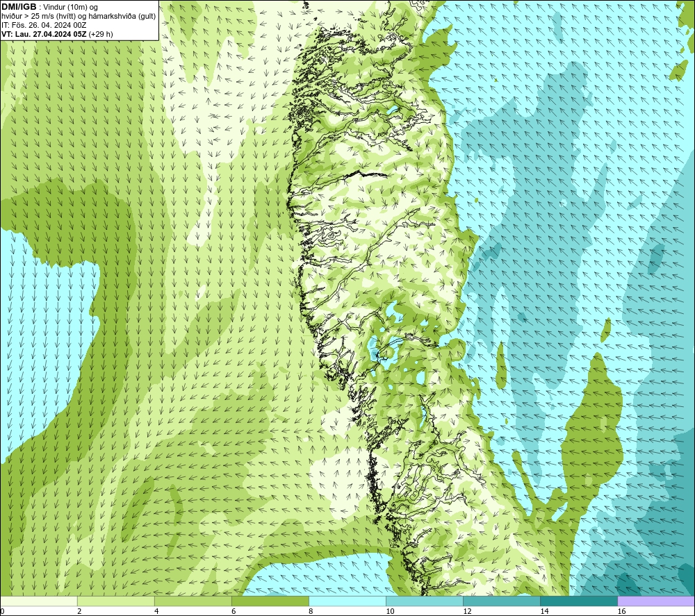The width and height of the screenshot is (695, 616).
Task: Click the legend scale label "10"
Action: coord(390,612)
